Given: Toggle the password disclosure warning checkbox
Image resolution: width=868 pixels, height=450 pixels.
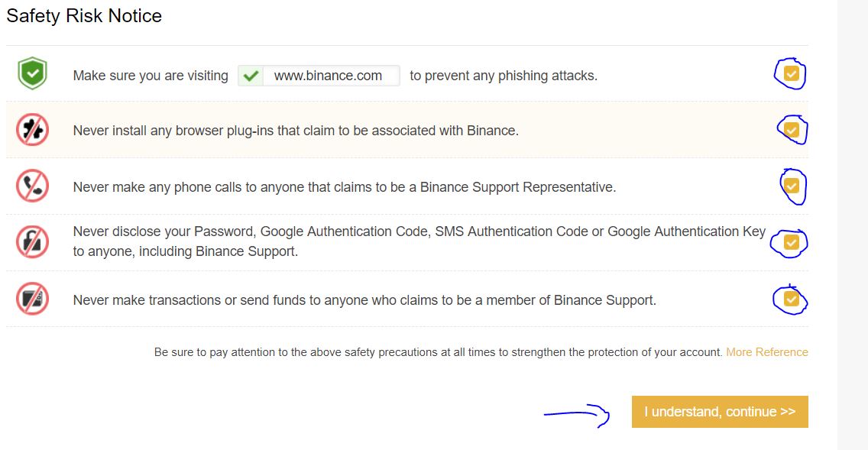Looking at the screenshot, I should coord(792,242).
